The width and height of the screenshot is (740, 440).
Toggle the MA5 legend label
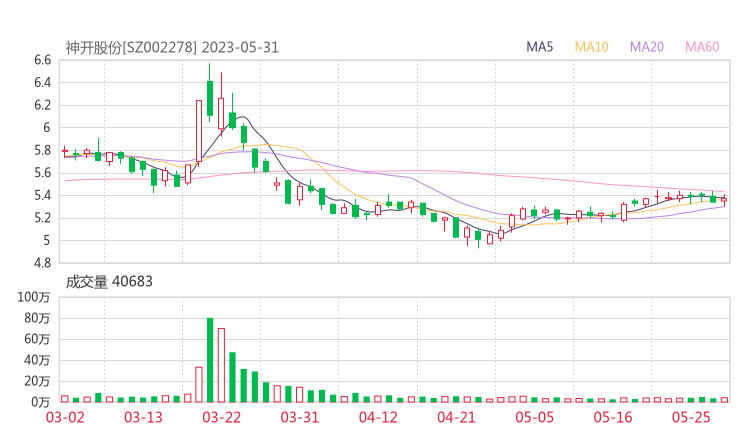[539, 47]
